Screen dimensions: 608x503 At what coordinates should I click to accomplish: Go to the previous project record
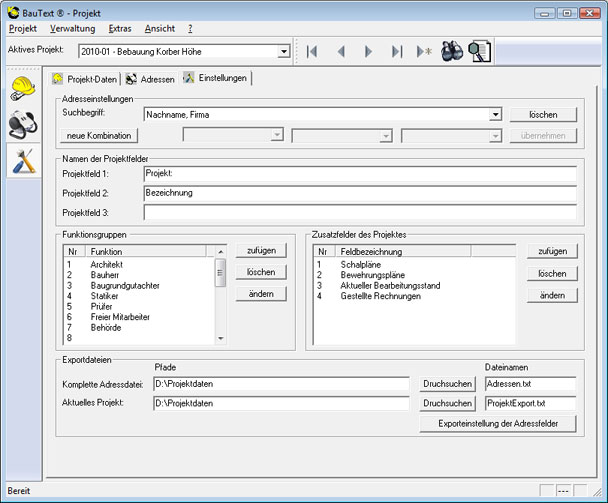click(x=341, y=51)
